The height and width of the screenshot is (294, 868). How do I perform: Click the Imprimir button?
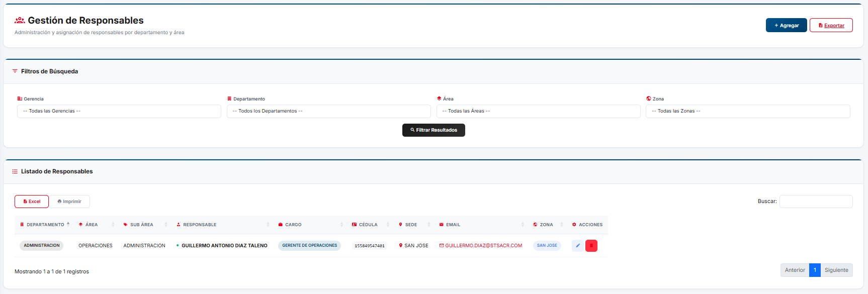(69, 202)
